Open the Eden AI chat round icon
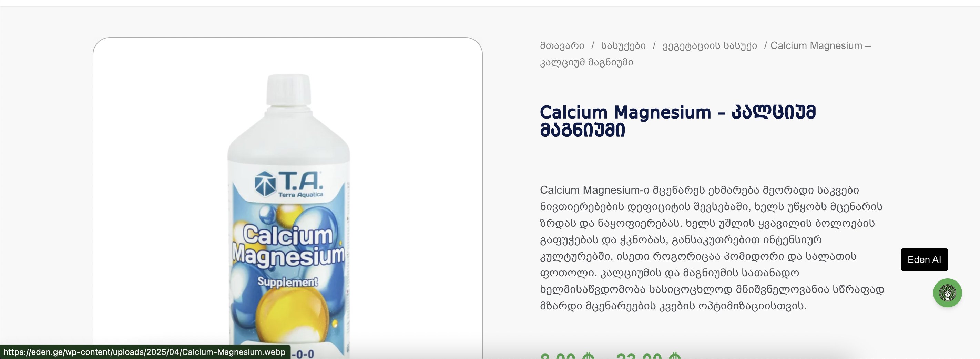Screen dimensions: 980x359 click(x=947, y=293)
